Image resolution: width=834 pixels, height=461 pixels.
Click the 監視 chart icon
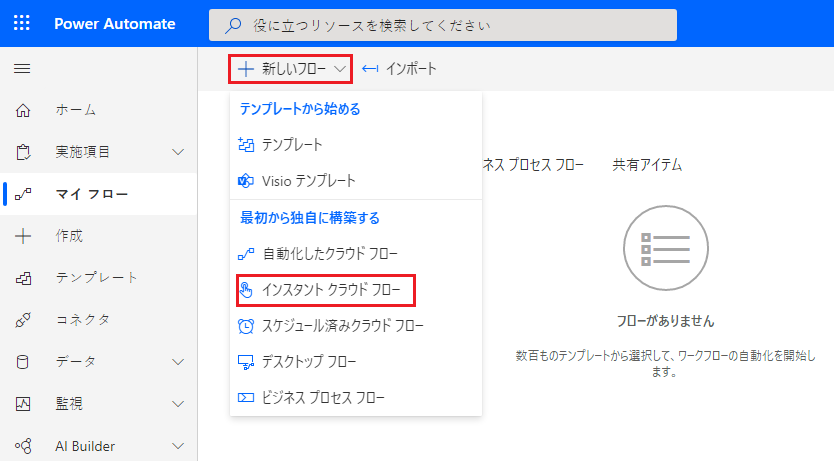coord(23,404)
